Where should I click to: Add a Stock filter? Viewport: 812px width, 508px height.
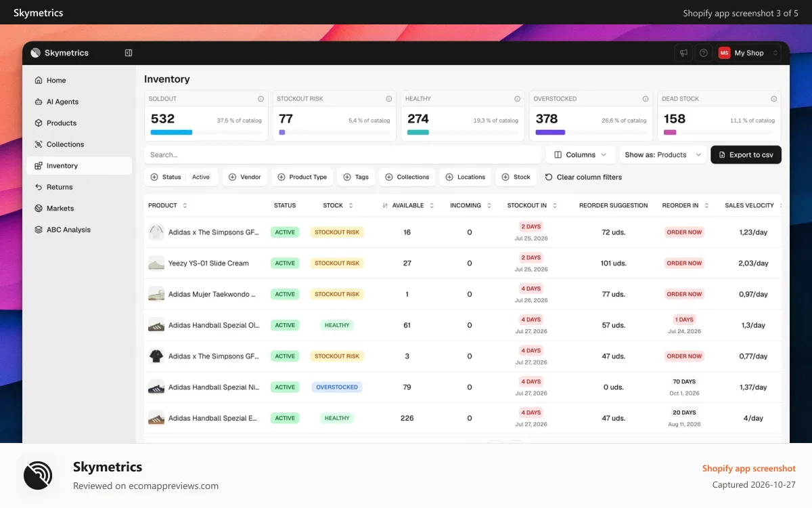[x=516, y=177]
